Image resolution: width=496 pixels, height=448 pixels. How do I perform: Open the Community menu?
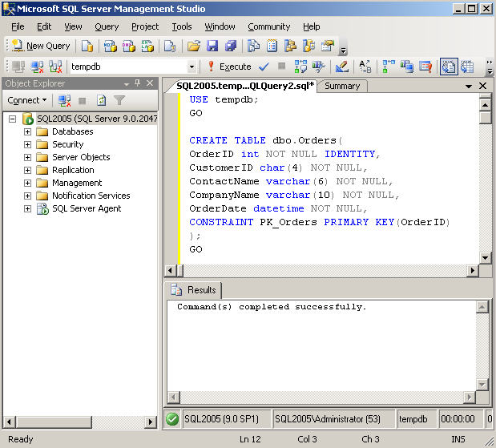click(268, 27)
